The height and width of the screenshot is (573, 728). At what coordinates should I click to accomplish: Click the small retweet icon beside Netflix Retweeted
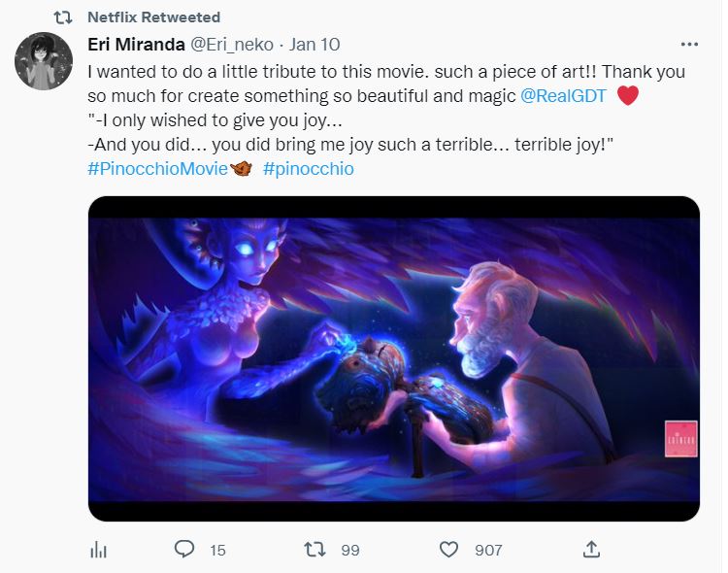(x=63, y=17)
